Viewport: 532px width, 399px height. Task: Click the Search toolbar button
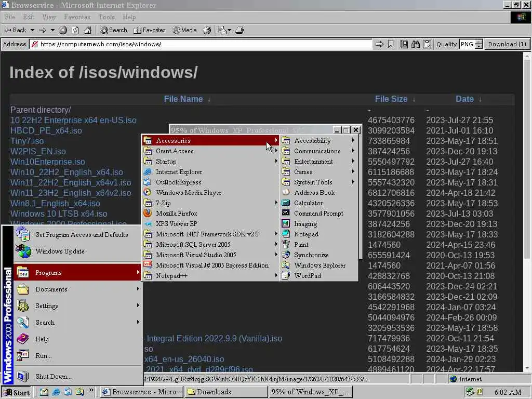pos(113,30)
